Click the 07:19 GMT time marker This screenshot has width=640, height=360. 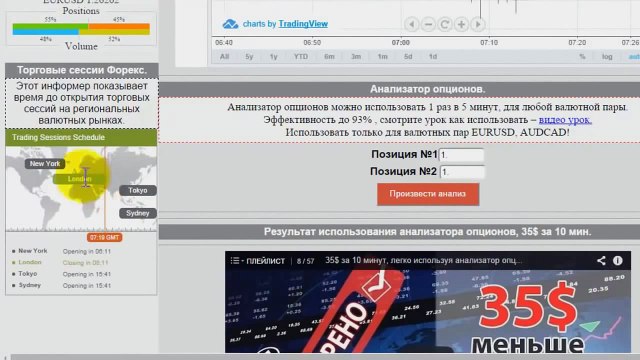click(x=104, y=238)
